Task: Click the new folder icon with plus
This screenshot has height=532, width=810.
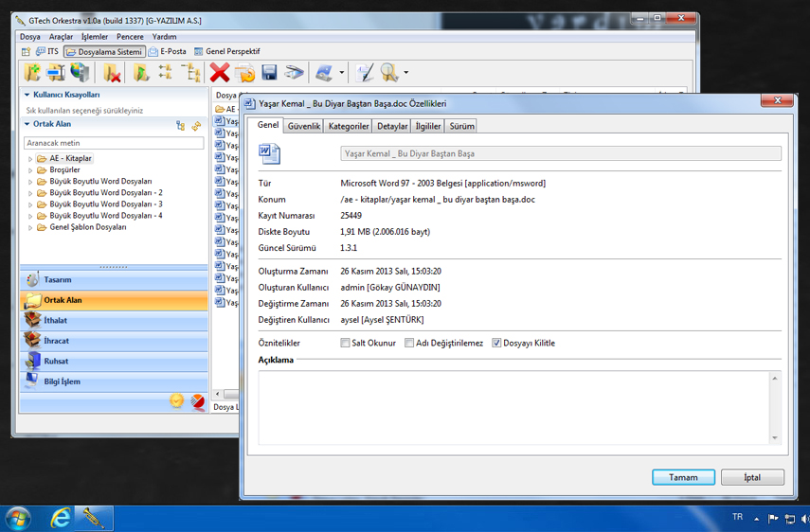Action: [31, 73]
